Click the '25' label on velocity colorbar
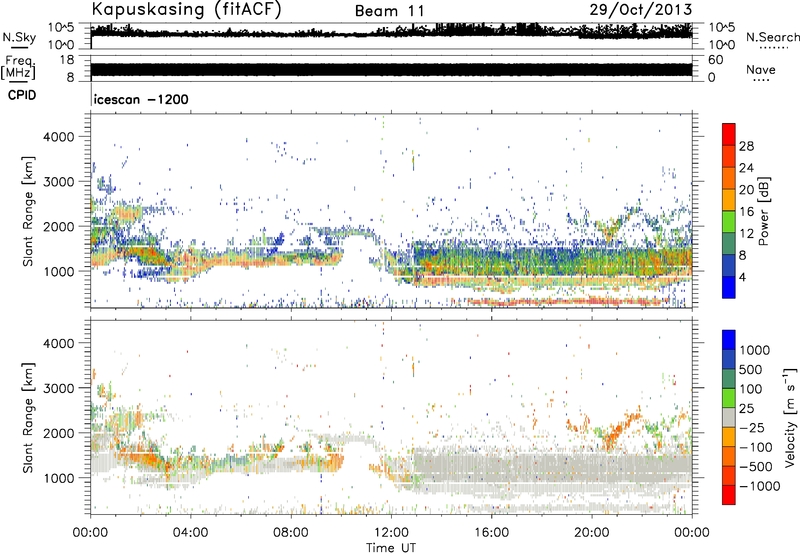Image resolution: width=800 pixels, height=554 pixels. tap(746, 409)
